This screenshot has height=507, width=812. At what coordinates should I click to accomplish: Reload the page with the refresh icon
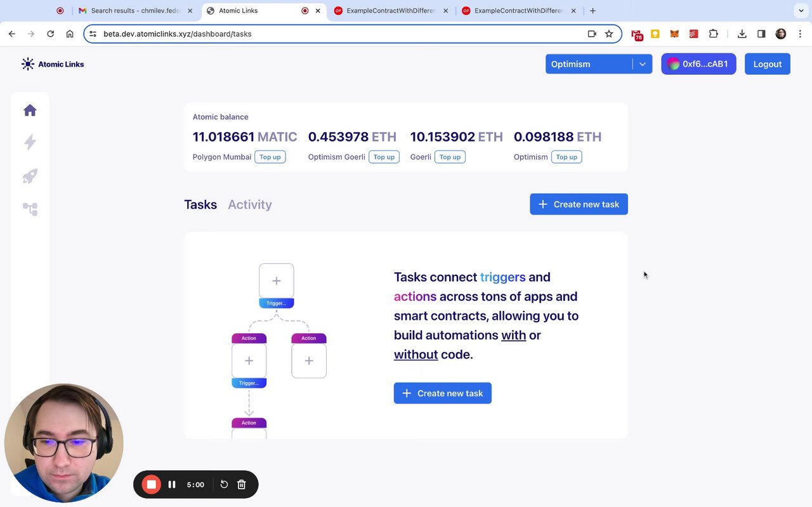(50, 34)
